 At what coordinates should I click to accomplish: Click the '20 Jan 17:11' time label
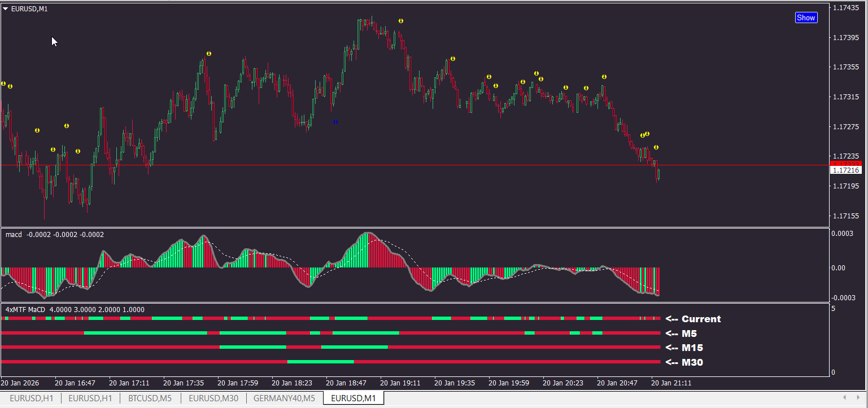pyautogui.click(x=129, y=383)
